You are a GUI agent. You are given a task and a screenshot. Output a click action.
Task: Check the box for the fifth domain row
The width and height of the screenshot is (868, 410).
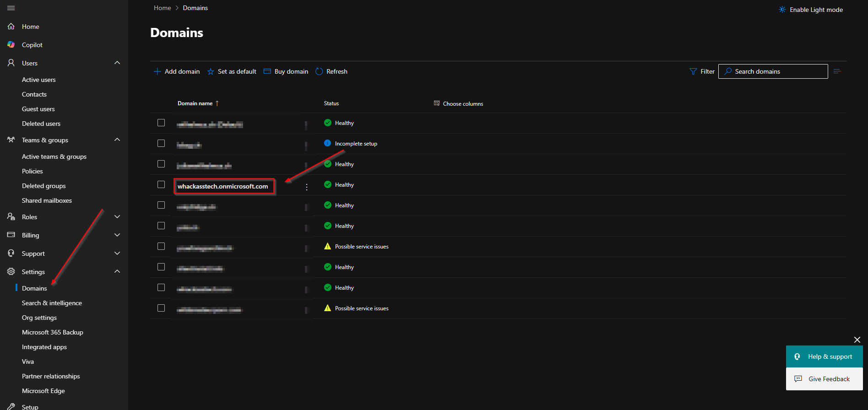click(161, 205)
